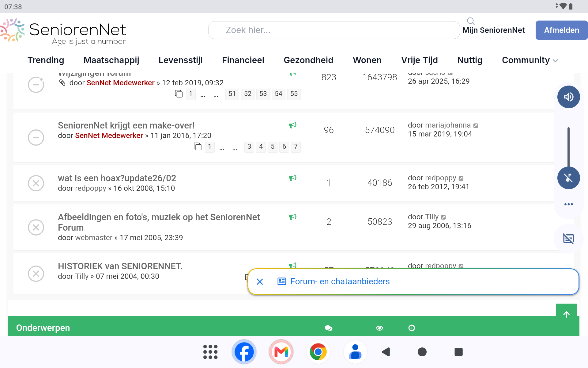The image size is (588, 368).
Task: Click pages icon next to page 1 of Wijzigingen
Action: pyautogui.click(x=179, y=94)
